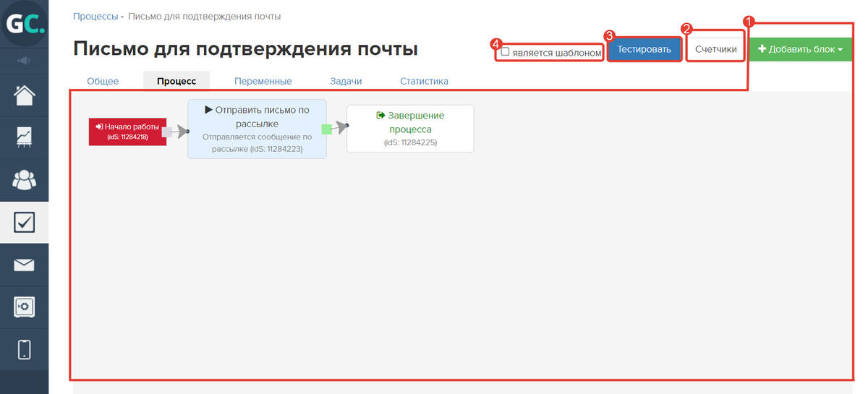
Task: Open the house icon section in sidebar
Action: point(24,95)
